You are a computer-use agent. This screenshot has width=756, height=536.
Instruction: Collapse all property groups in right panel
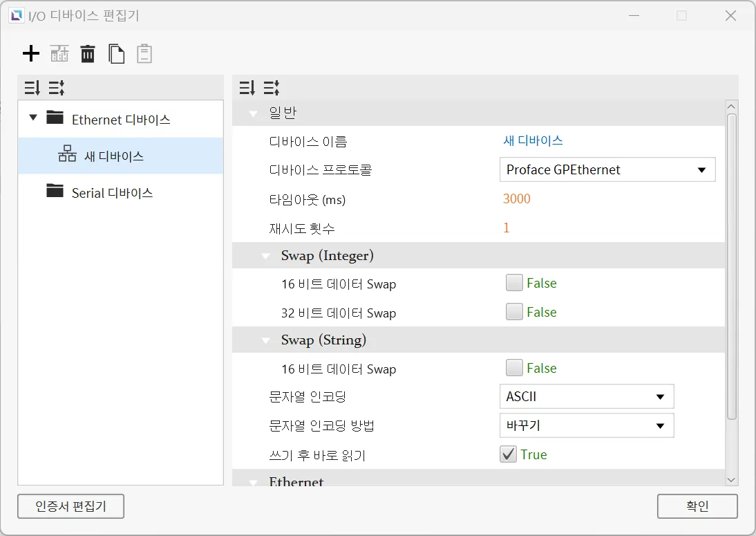pyautogui.click(x=271, y=88)
